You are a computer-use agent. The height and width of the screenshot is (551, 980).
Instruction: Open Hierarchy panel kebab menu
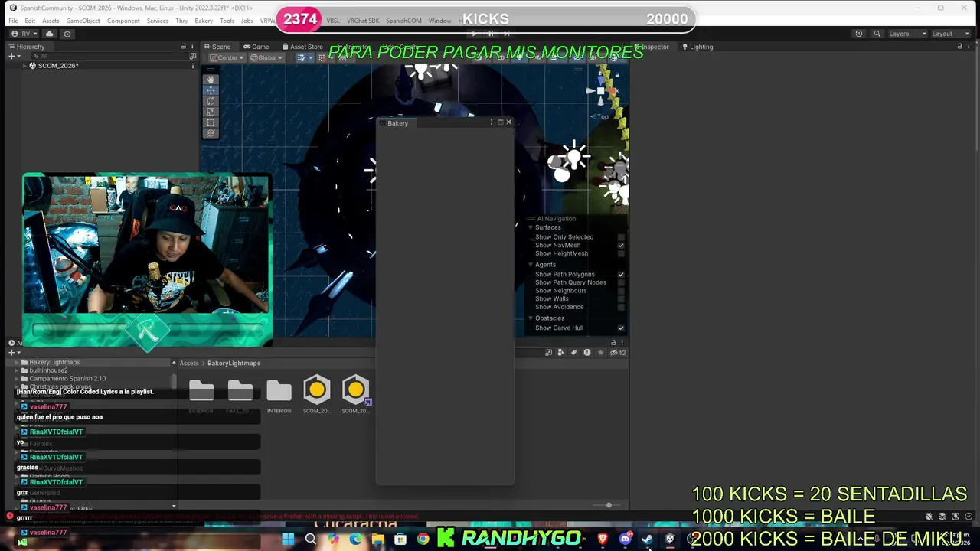(x=193, y=47)
